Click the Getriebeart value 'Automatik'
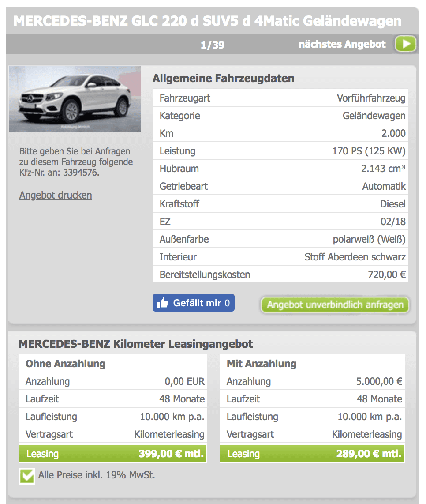This screenshot has width=426, height=504. [x=384, y=186]
